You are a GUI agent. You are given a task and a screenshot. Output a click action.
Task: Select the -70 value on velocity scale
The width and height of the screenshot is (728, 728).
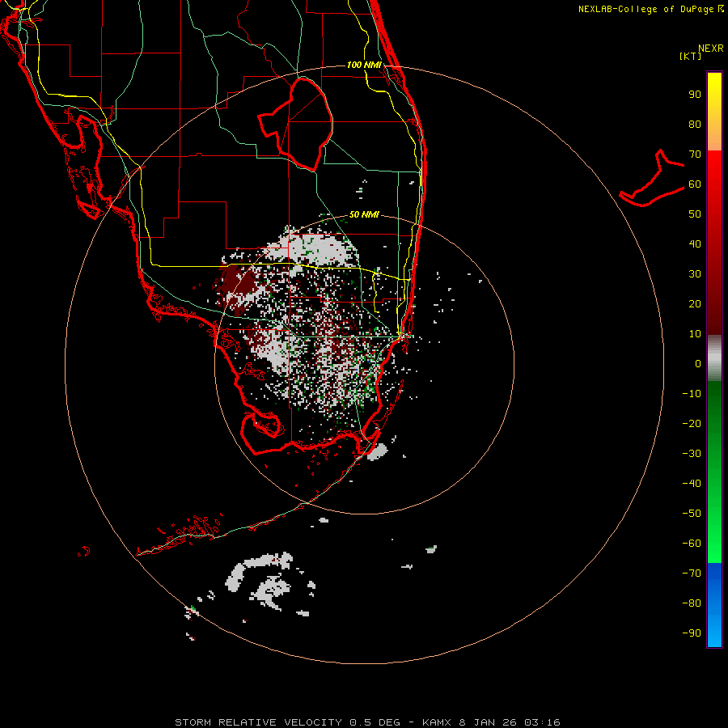pos(692,574)
